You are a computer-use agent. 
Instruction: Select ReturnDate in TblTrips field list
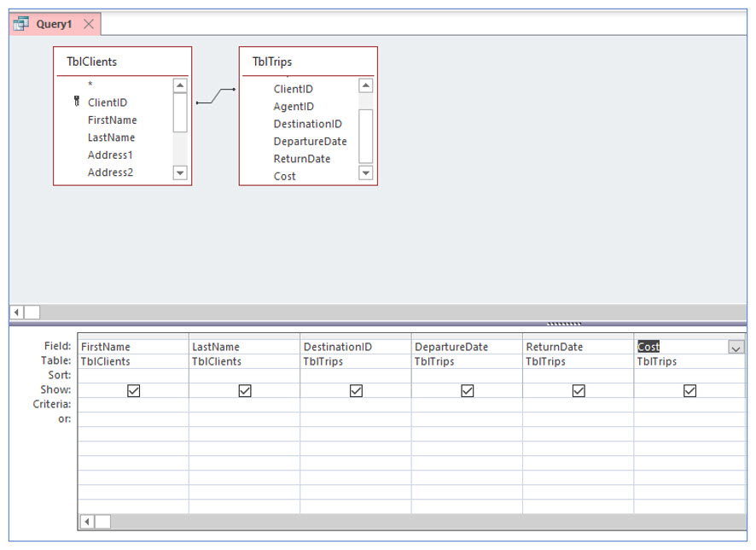pos(302,159)
